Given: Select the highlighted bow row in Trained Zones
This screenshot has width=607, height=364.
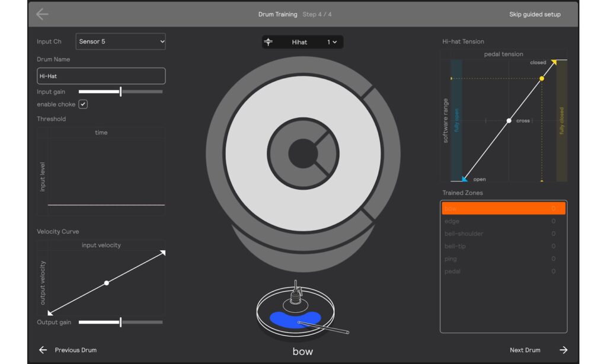Looking at the screenshot, I should 504,208.
